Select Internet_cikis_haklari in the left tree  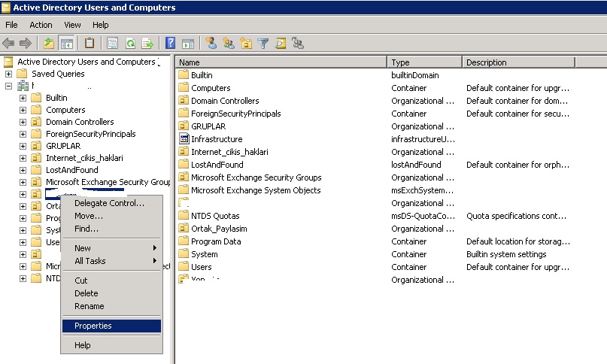(83, 158)
